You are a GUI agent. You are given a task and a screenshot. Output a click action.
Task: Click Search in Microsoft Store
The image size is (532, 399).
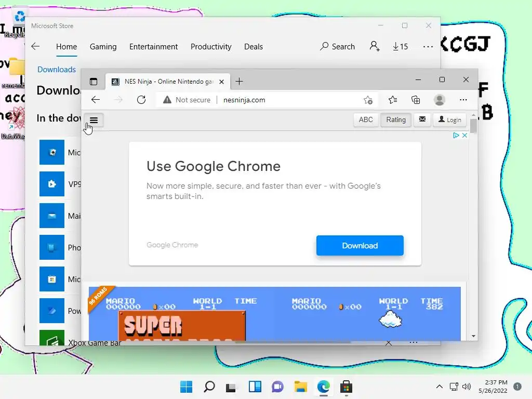pos(337,46)
